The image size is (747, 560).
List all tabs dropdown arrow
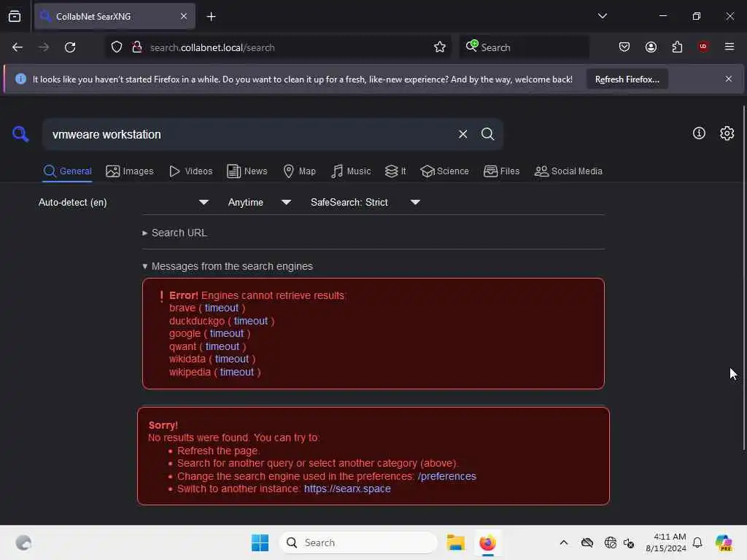pos(602,16)
